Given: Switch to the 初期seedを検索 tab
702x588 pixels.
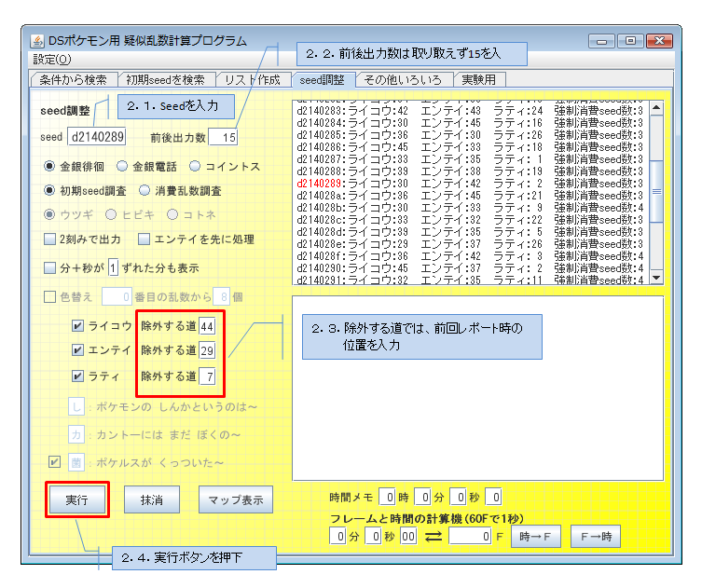Looking at the screenshot, I should pos(165,80).
